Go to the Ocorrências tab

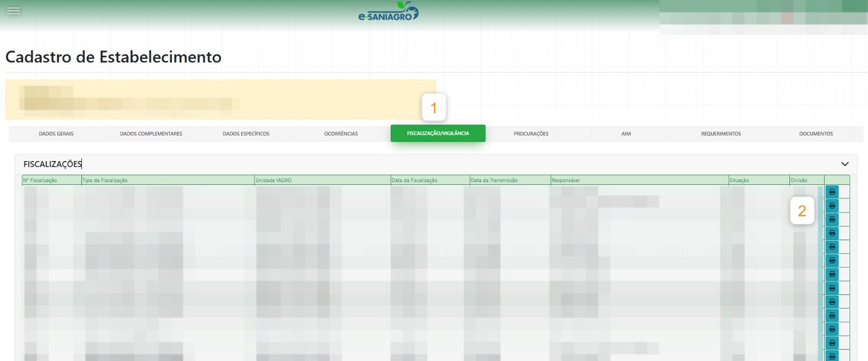pos(341,134)
